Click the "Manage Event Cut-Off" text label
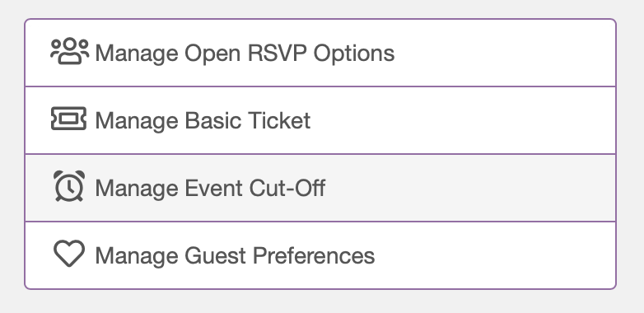 point(210,188)
